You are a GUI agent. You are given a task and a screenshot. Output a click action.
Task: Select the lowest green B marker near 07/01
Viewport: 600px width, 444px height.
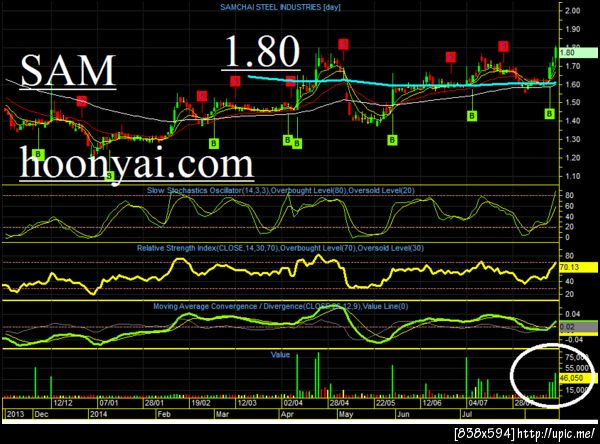(x=109, y=176)
